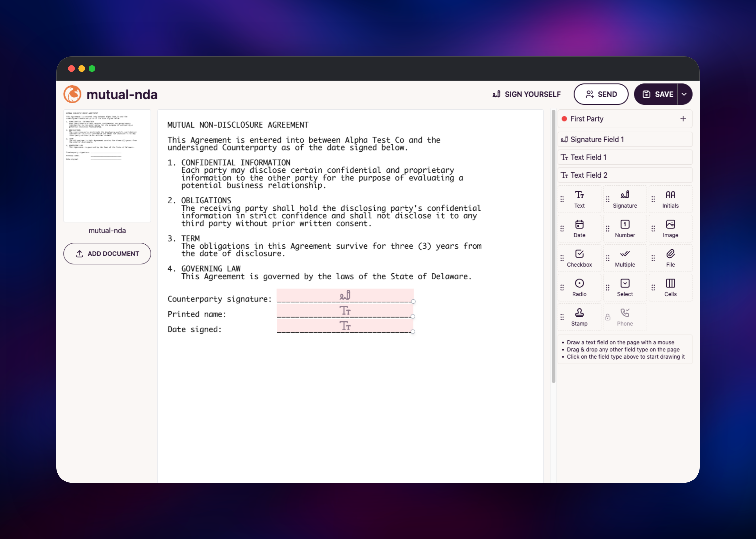Click the drag handle beside Signature

[607, 199]
